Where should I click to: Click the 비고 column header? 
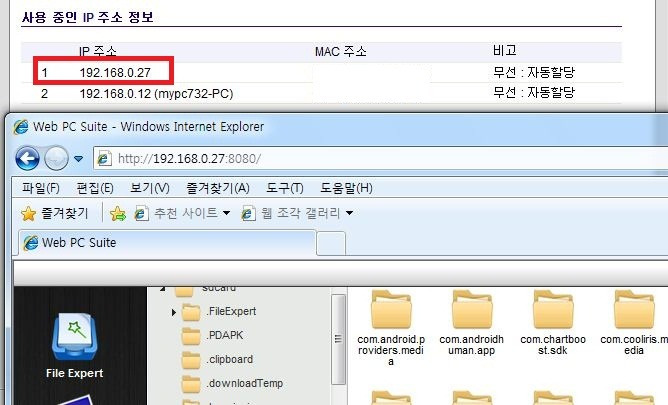(505, 51)
